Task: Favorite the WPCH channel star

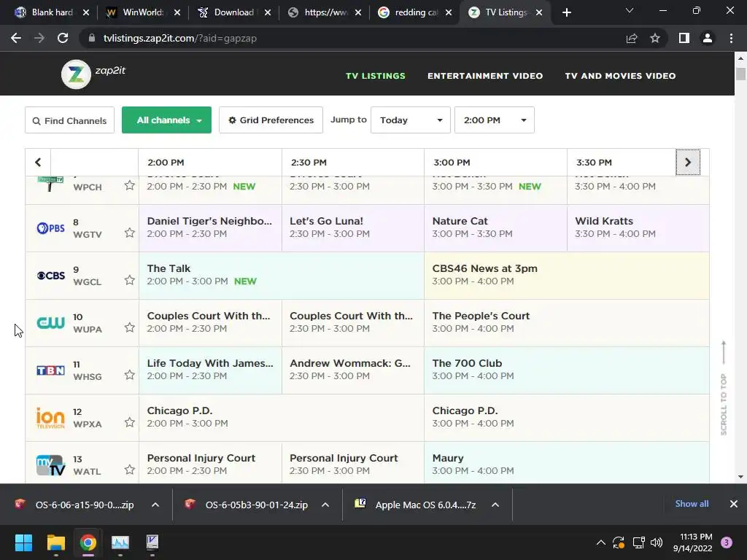Action: pos(130,185)
